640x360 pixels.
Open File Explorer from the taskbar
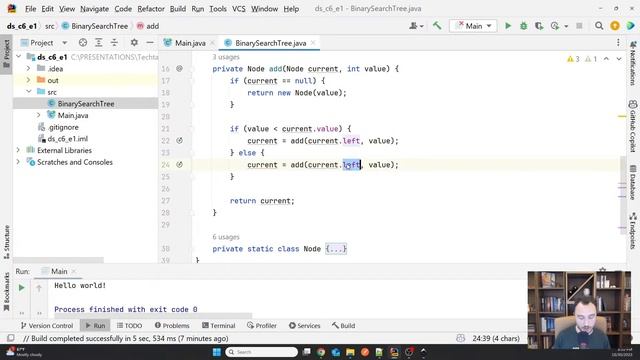(350, 352)
